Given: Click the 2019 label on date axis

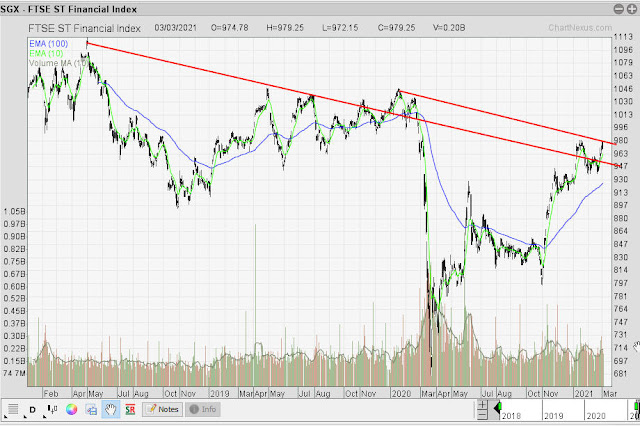Looking at the screenshot, I should coord(220,394).
